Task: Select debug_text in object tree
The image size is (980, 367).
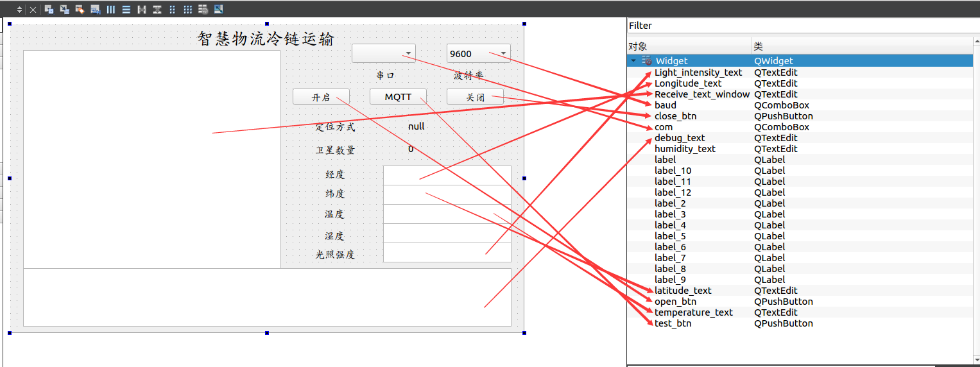Action: (x=680, y=137)
